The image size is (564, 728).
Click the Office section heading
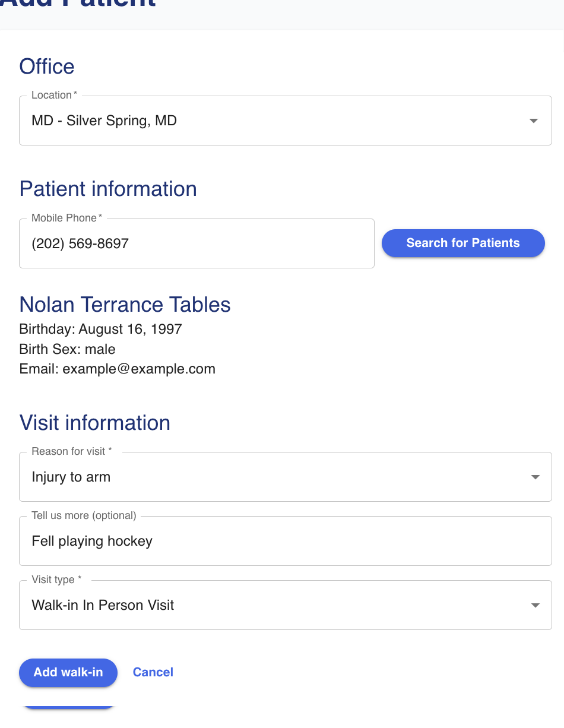(47, 67)
